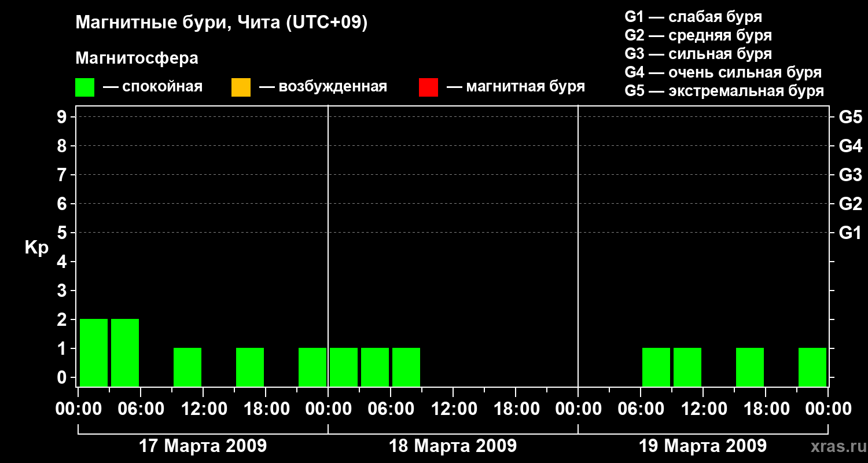Click the 03:00–06:00 Kp 2 bar on 17 March
868x463 pixels.
coord(125,352)
